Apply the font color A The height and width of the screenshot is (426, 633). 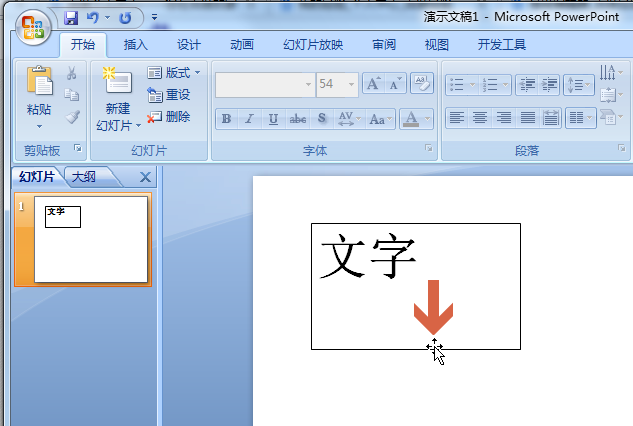pyautogui.click(x=411, y=119)
